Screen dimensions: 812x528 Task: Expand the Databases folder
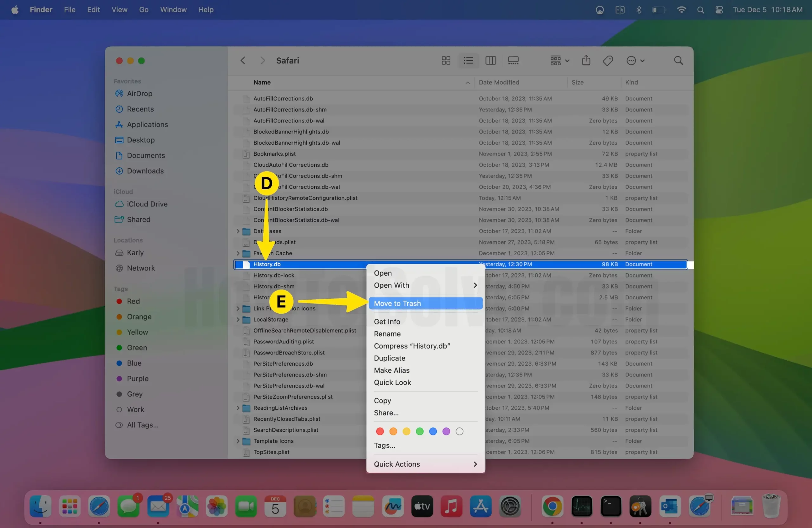pos(238,231)
